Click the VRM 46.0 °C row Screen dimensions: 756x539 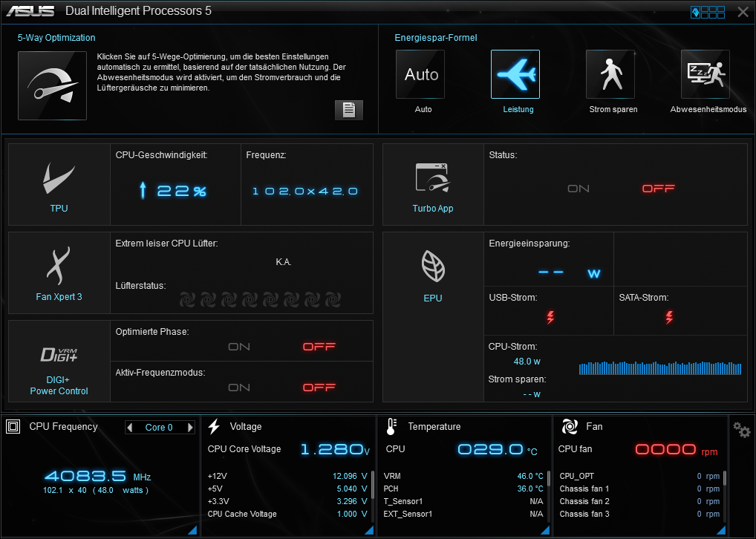coord(463,476)
